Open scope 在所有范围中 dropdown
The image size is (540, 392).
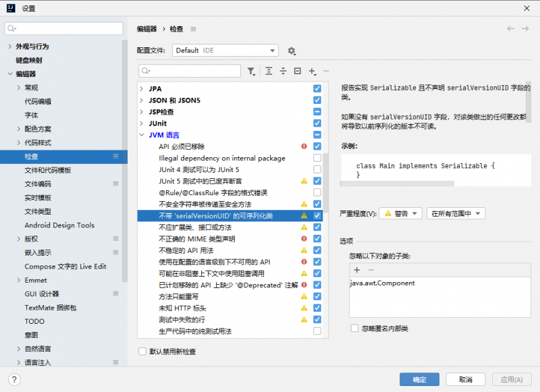pyautogui.click(x=456, y=214)
